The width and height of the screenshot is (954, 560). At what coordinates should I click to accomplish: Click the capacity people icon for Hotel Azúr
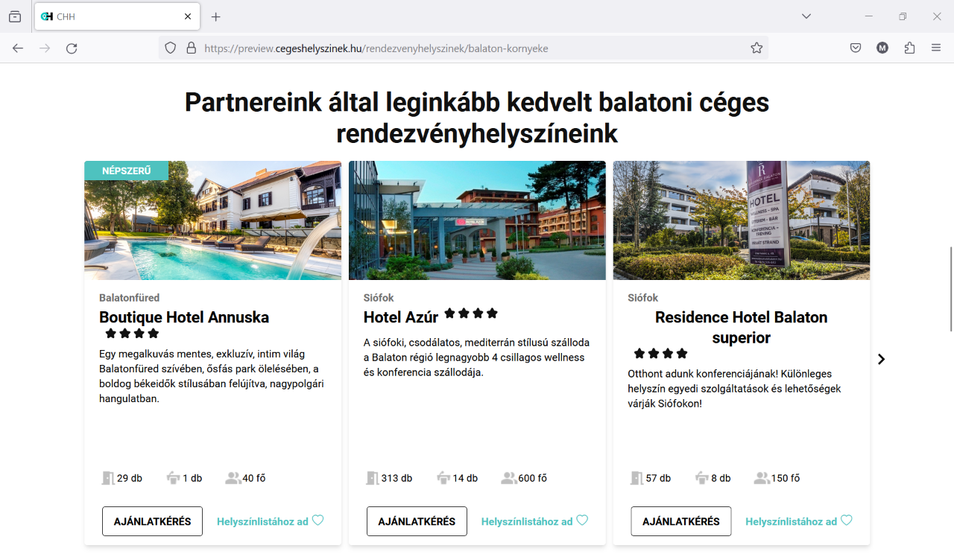(x=509, y=478)
